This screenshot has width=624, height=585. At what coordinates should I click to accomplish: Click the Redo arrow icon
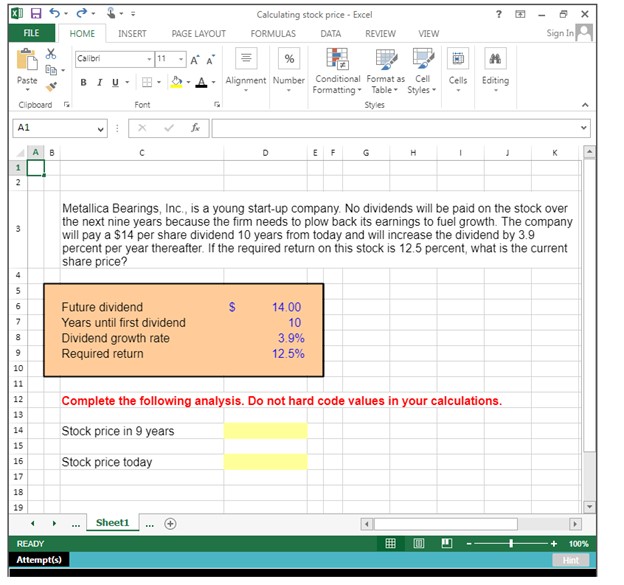click(x=82, y=14)
